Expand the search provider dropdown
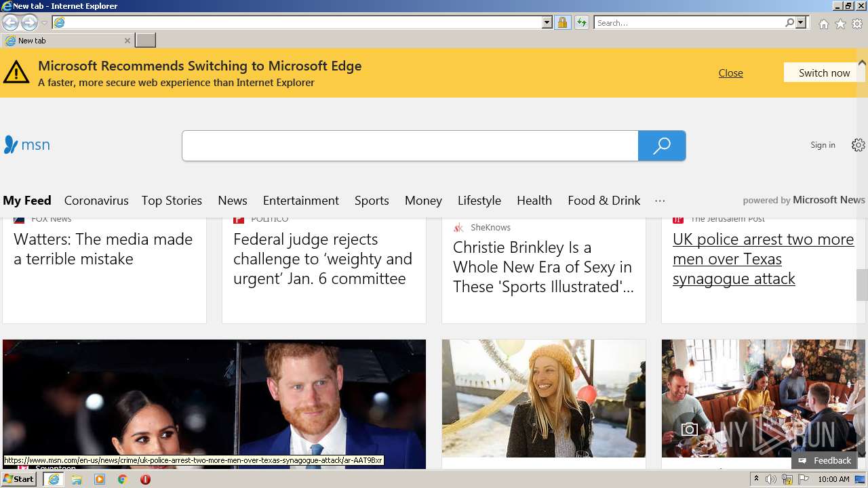 pos(801,22)
